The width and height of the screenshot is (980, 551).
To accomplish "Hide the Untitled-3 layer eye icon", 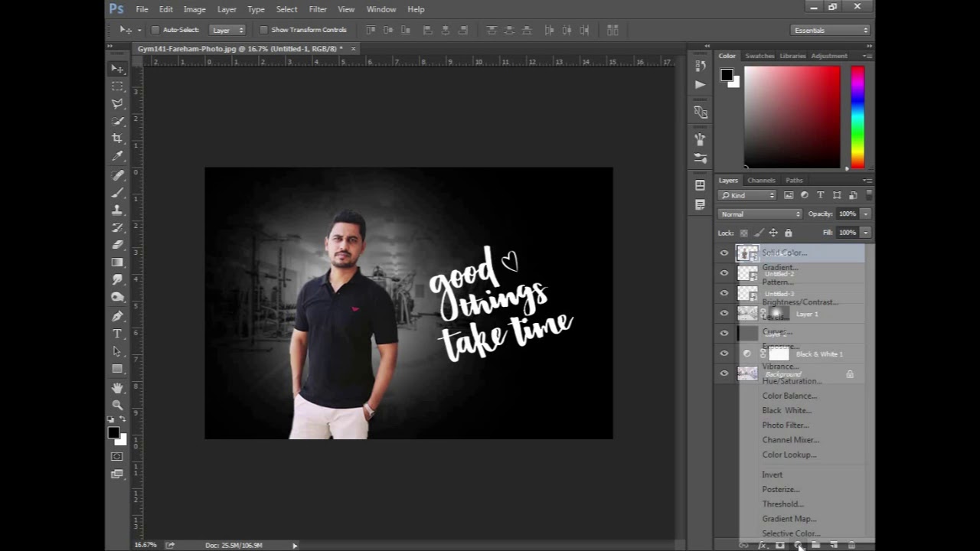I will pyautogui.click(x=724, y=293).
